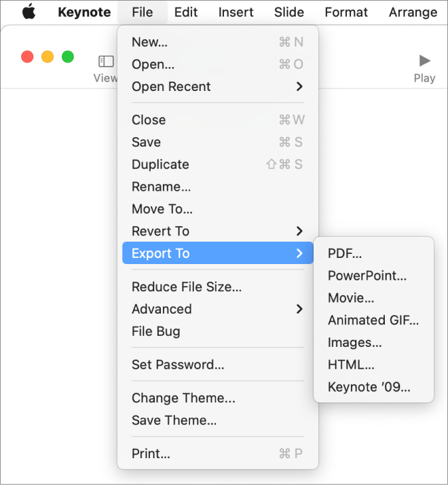Open the Insert menu
This screenshot has height=486, width=448.
236,12
